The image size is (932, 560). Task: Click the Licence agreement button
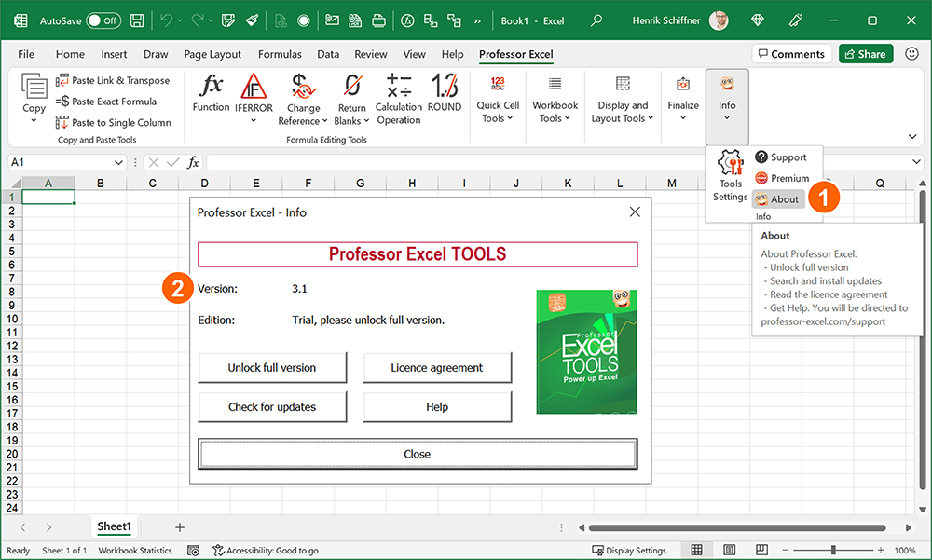pyautogui.click(x=437, y=368)
